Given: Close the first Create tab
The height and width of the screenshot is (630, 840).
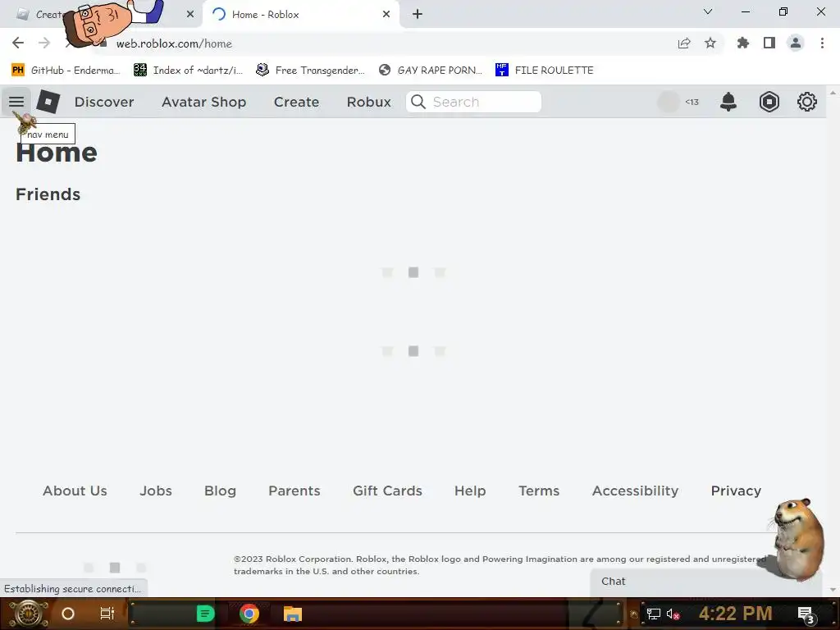Looking at the screenshot, I should (x=190, y=14).
